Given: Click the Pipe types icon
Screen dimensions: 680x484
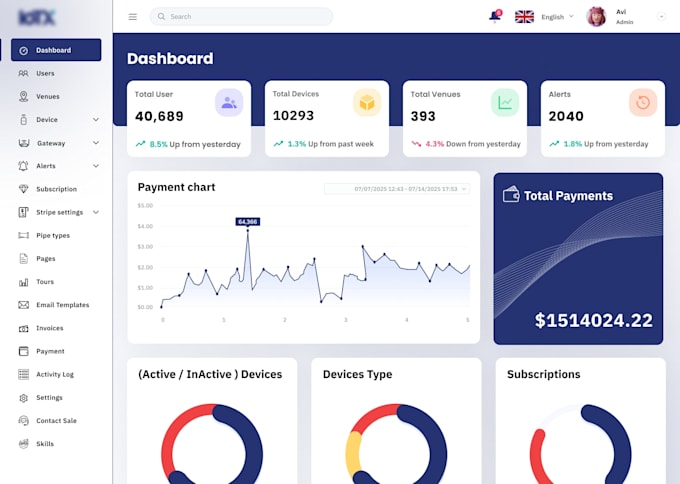Looking at the screenshot, I should click(23, 235).
